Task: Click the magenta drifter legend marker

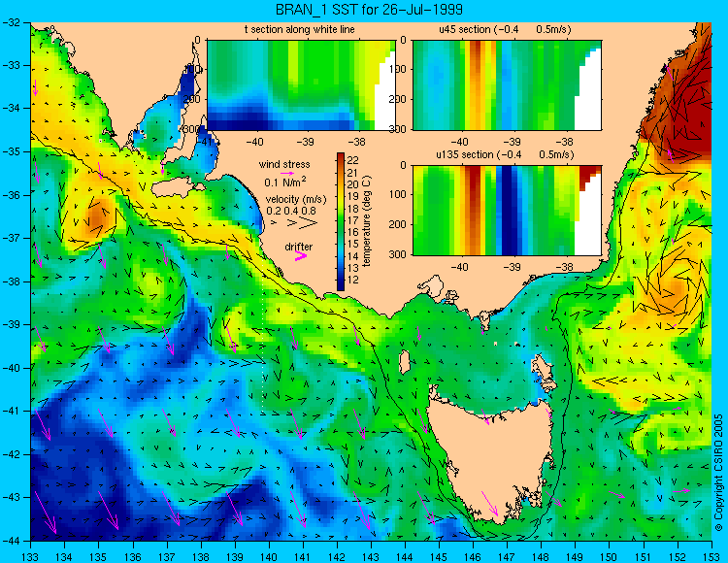Action: 301,256
